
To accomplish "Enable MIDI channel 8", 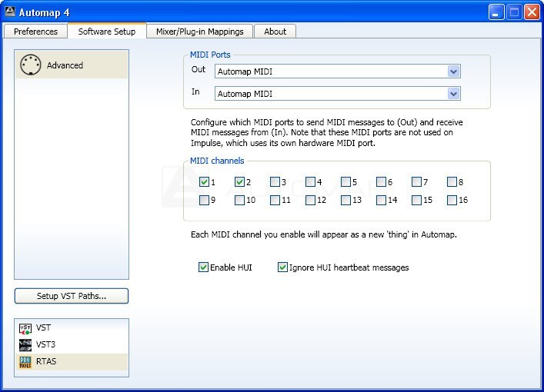I will pyautogui.click(x=452, y=181).
